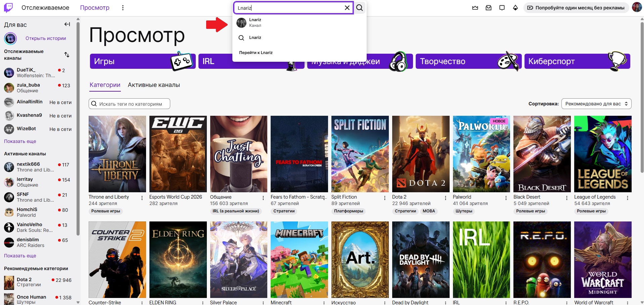The width and height of the screenshot is (644, 305).
Task: Click 'Перейти к Lnariz' option
Action: [x=256, y=53]
